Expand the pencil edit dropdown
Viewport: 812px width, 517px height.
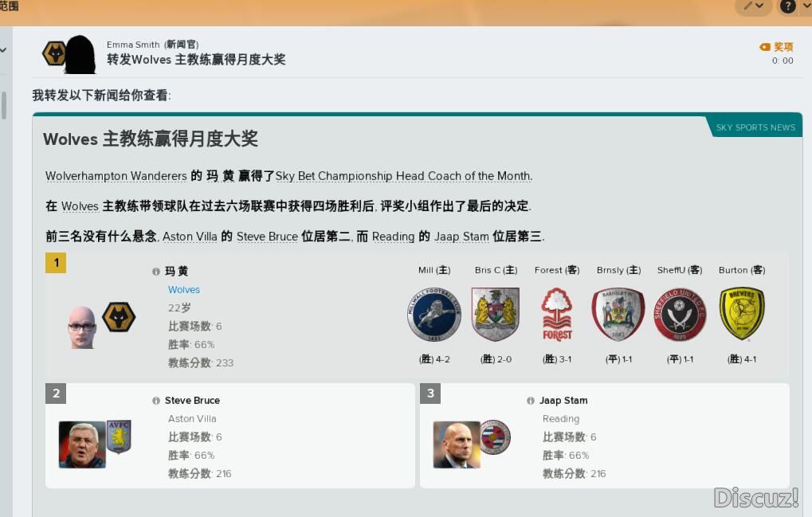click(754, 6)
